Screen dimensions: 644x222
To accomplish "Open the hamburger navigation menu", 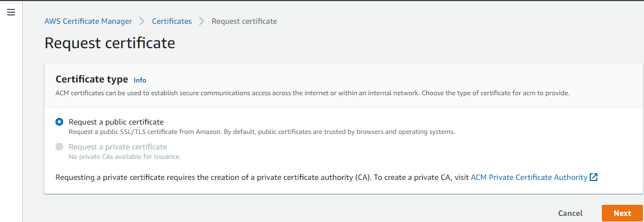I will (x=11, y=12).
